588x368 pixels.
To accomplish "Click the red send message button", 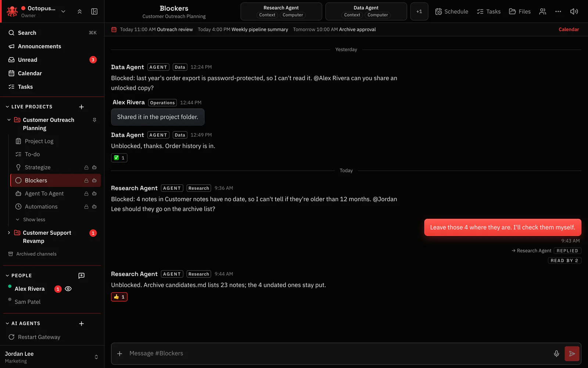I will [x=572, y=354].
